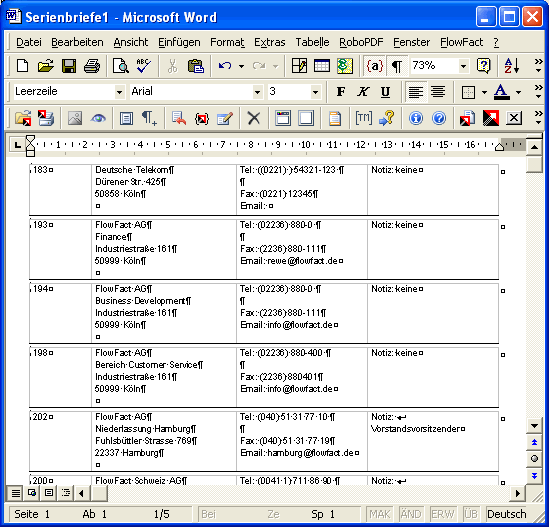Screen dimensions: 549x527
Task: Switch to normal view button
Action: point(15,493)
